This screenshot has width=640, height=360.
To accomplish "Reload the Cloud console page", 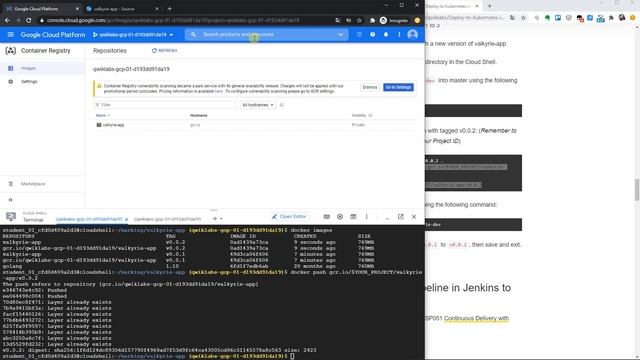I will click(29, 20).
